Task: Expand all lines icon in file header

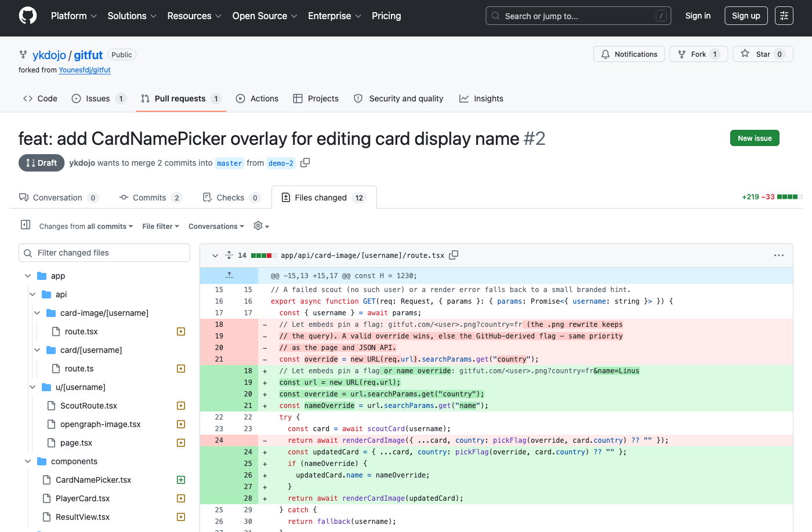Action: pos(229,255)
